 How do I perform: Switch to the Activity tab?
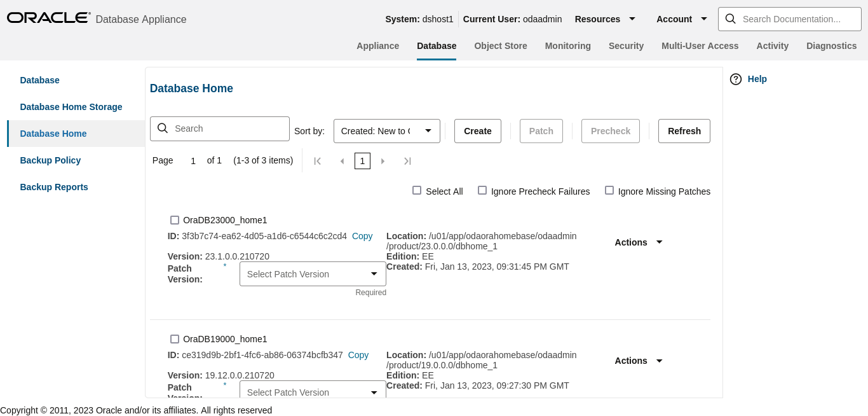pyautogui.click(x=773, y=46)
